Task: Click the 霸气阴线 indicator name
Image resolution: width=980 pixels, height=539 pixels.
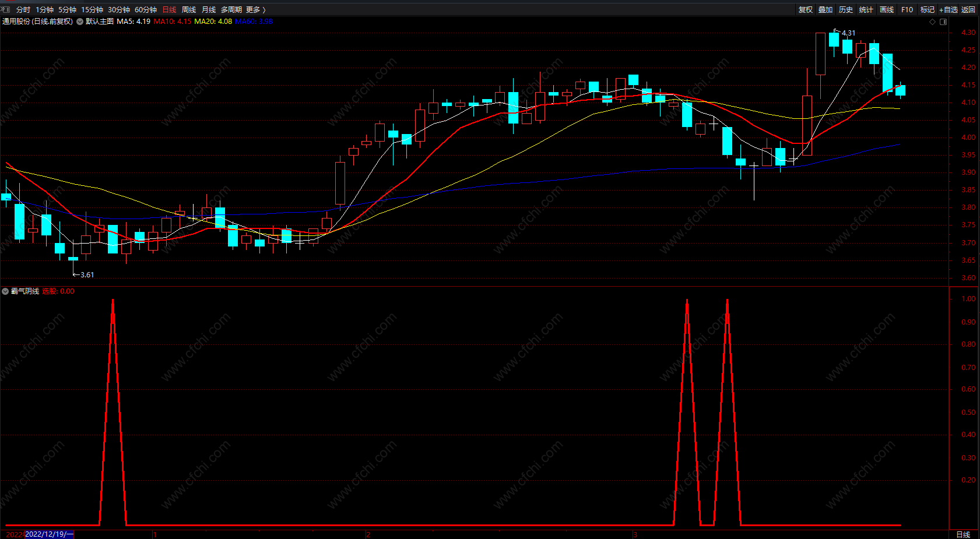Action: point(25,291)
